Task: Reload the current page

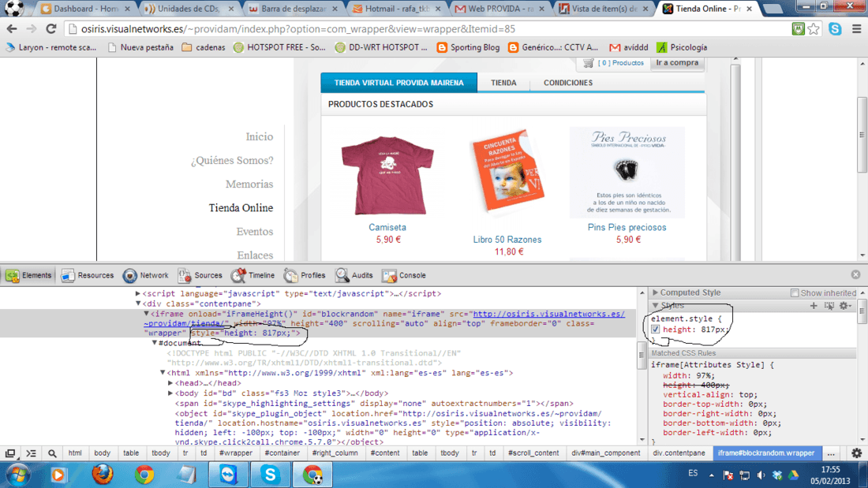Action: 51,28
